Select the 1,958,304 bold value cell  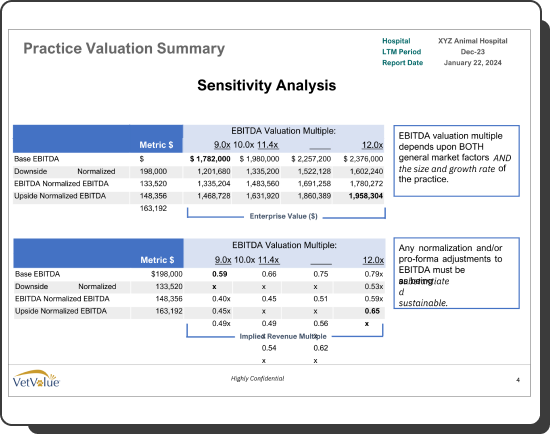click(x=365, y=196)
